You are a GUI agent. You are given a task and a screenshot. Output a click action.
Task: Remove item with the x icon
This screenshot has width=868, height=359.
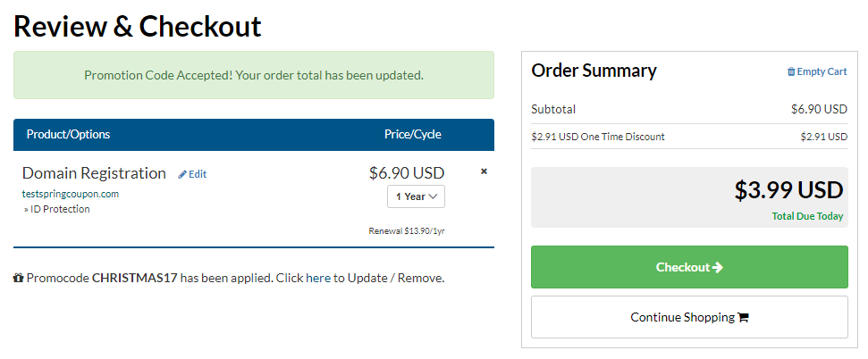(x=484, y=171)
